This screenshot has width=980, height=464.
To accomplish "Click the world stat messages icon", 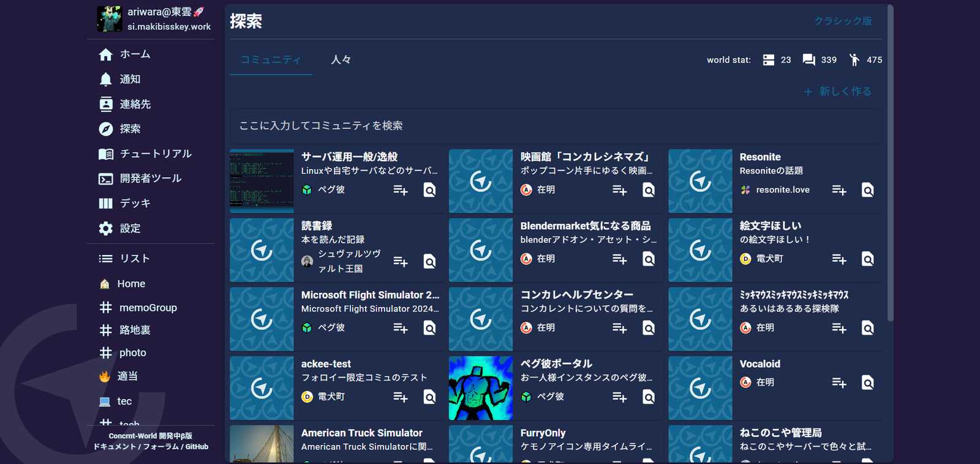I will coord(809,60).
